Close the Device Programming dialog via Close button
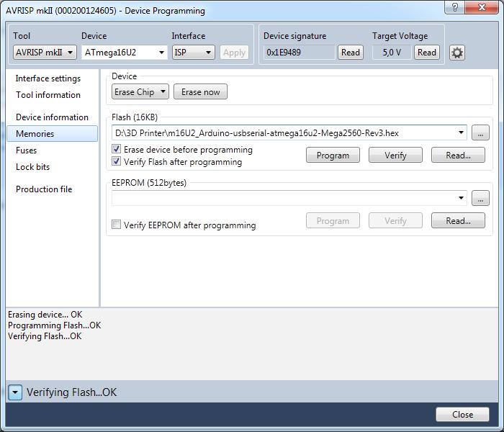The height and width of the screenshot is (432, 504). pos(462,415)
